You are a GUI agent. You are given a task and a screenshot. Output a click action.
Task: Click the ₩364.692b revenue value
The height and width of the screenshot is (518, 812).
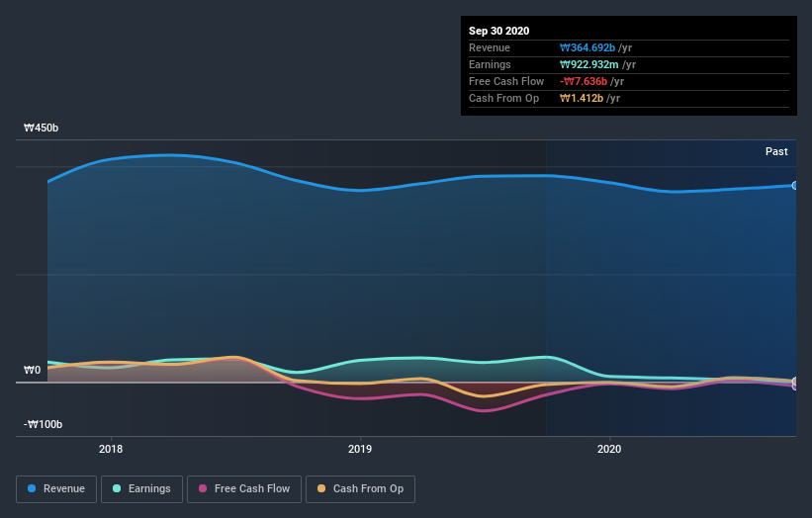[587, 47]
